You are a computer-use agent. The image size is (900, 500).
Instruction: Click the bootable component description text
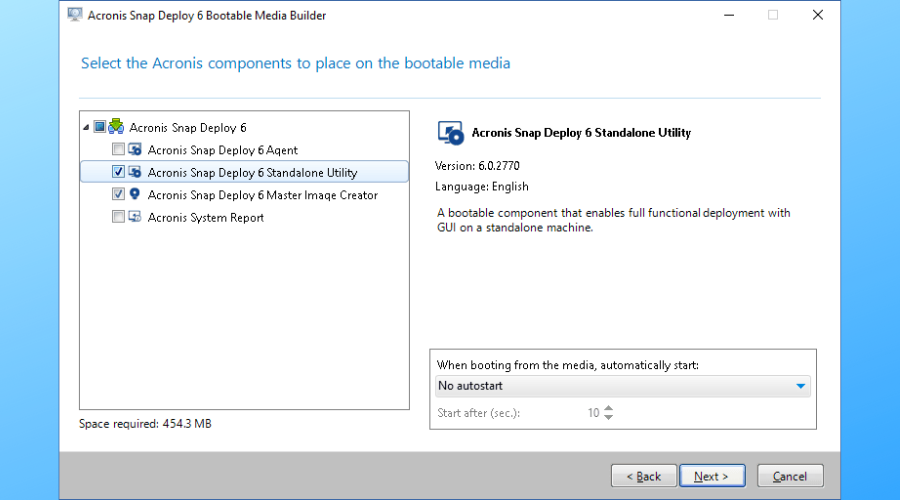pyautogui.click(x=614, y=220)
